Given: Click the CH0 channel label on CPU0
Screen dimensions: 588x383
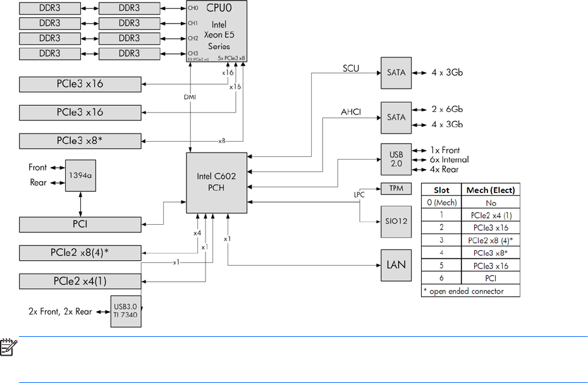Looking at the screenshot, I should pos(193,8).
